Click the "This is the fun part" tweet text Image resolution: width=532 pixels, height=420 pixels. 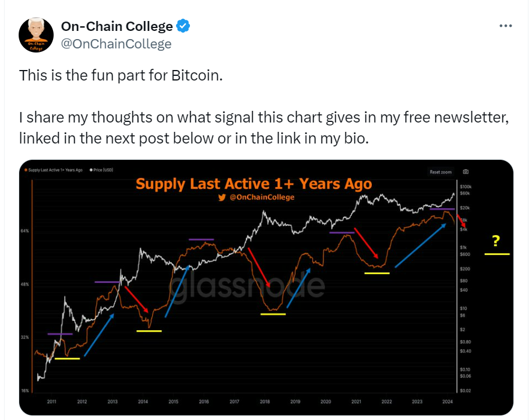click(x=121, y=76)
